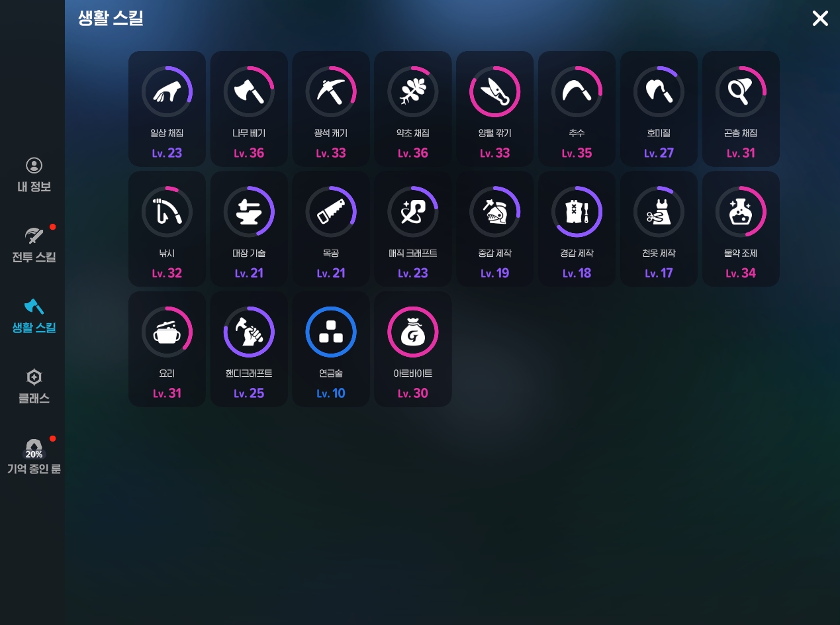Image resolution: width=840 pixels, height=625 pixels.
Task: Switch to the 전투 스킬 tab
Action: coord(34,246)
